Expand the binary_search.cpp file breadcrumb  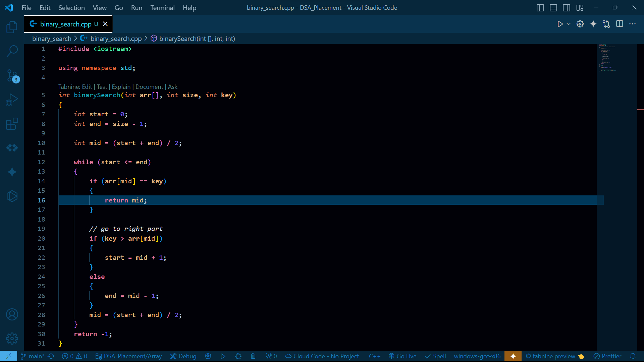point(111,39)
